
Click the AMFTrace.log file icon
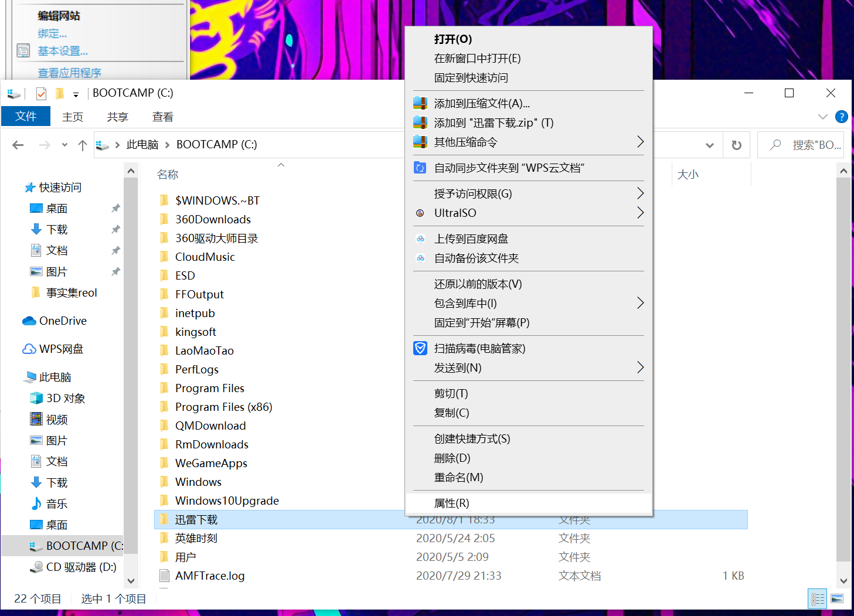[x=165, y=576]
